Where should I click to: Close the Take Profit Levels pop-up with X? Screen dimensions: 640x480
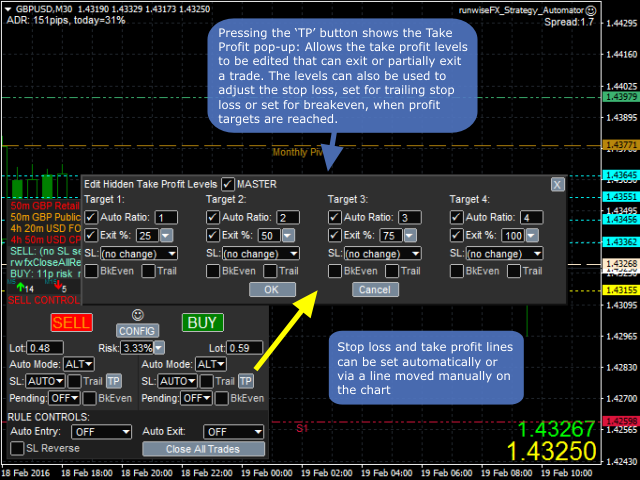[557, 184]
